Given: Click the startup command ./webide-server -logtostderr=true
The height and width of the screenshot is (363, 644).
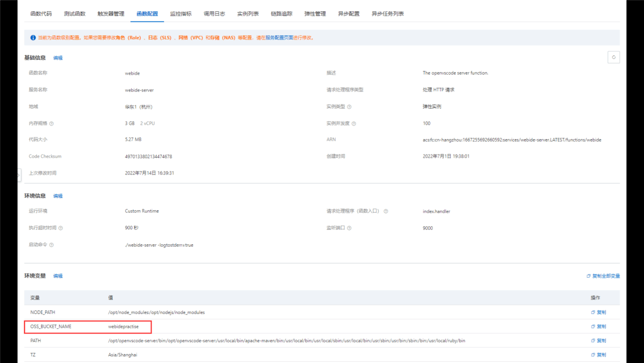Looking at the screenshot, I should pyautogui.click(x=159, y=245).
